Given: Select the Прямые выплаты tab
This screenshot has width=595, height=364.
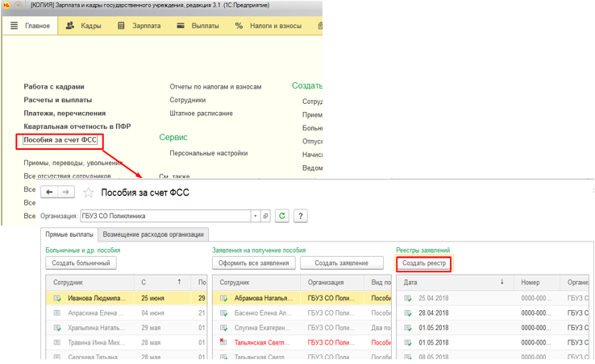Looking at the screenshot, I should (x=69, y=234).
